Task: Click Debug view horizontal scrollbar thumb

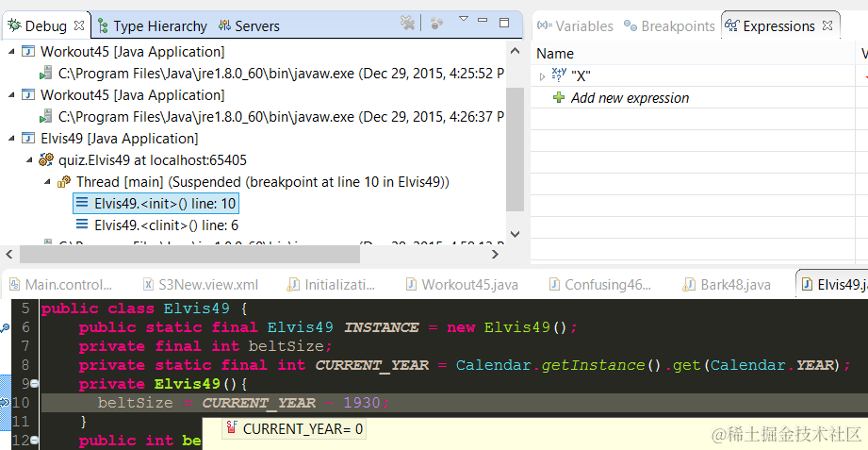Action: (189, 255)
